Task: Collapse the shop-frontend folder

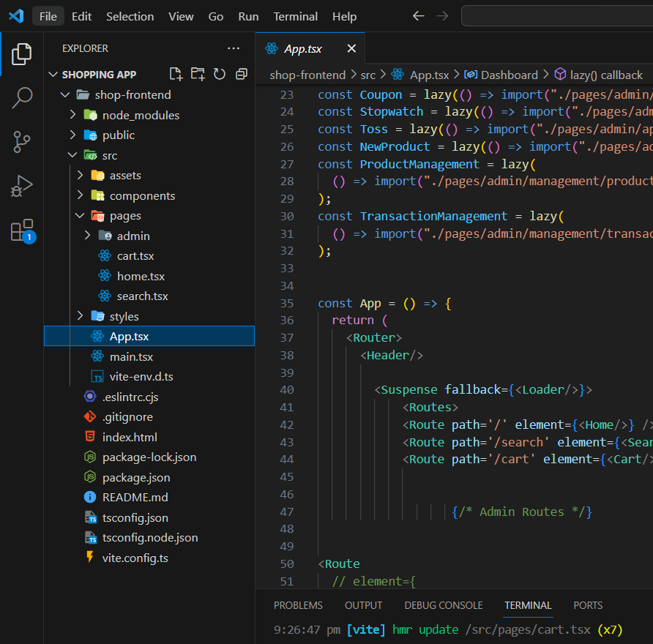Action: [x=65, y=95]
